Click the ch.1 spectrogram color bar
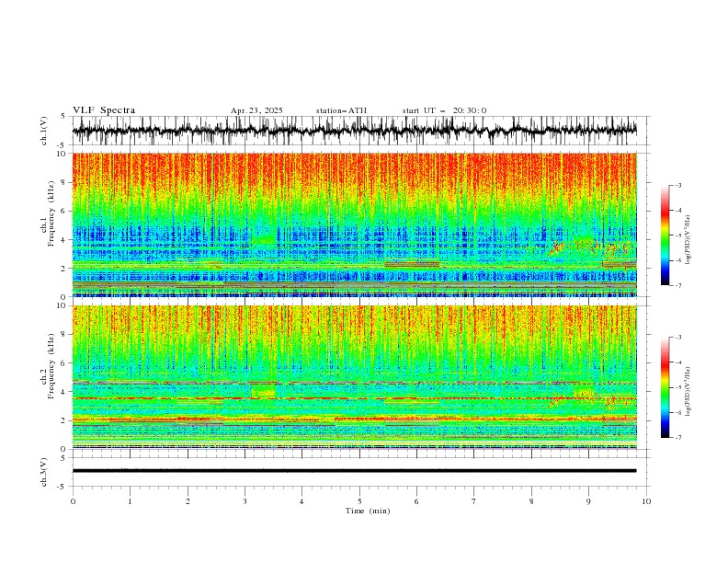Screen dimensions: 728x563 (x=665, y=236)
